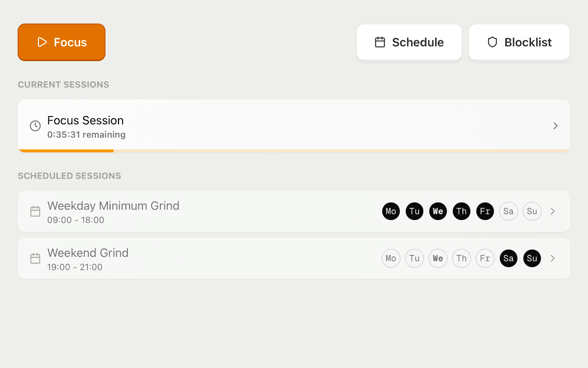Click the play icon inside the Focus button

click(42, 42)
